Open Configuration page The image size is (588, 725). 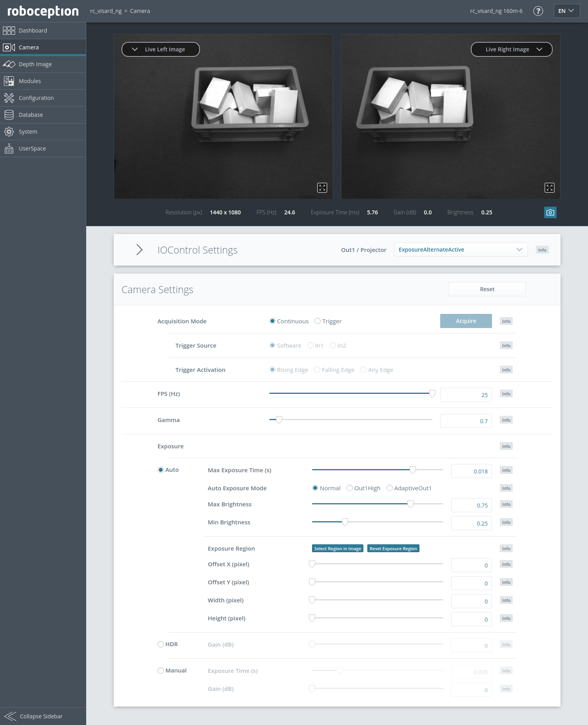tap(43, 98)
